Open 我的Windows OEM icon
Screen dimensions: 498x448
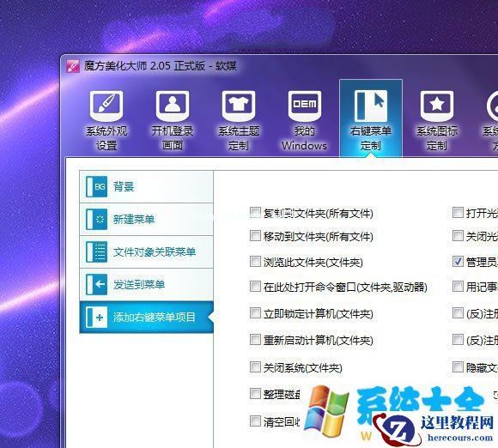pyautogui.click(x=304, y=106)
